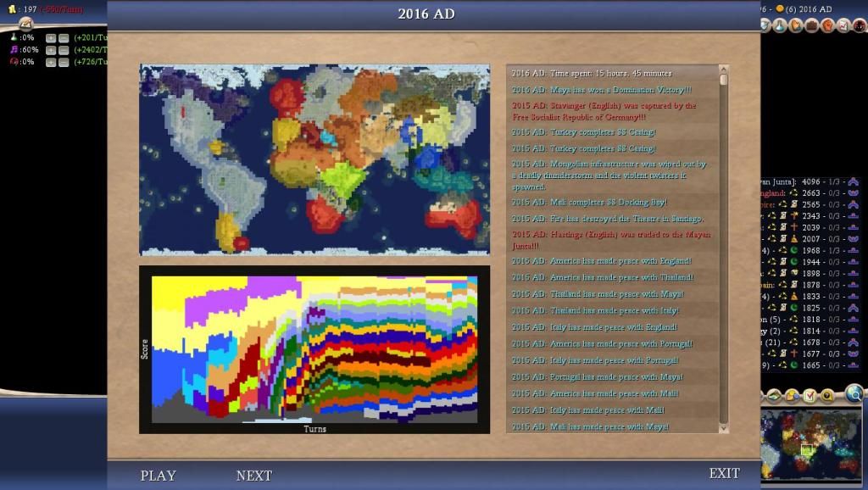The height and width of the screenshot is (490, 868).
Task: Open the Technology advisor flask icon
Action: coord(780,25)
